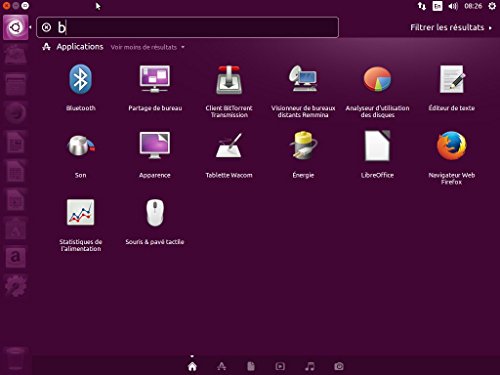Viewport: 500px width, 375px height.
Task: Switch to the Video lens at the bottom
Action: (280, 366)
